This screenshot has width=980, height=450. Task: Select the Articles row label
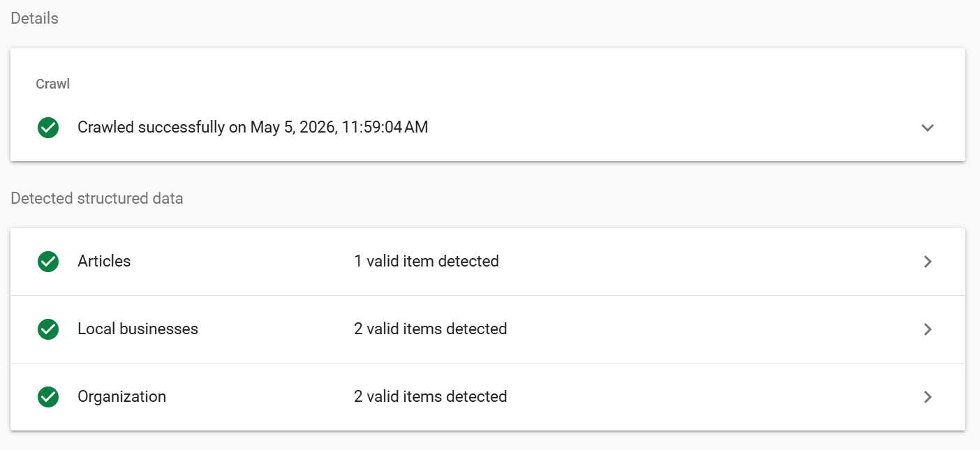(x=104, y=262)
